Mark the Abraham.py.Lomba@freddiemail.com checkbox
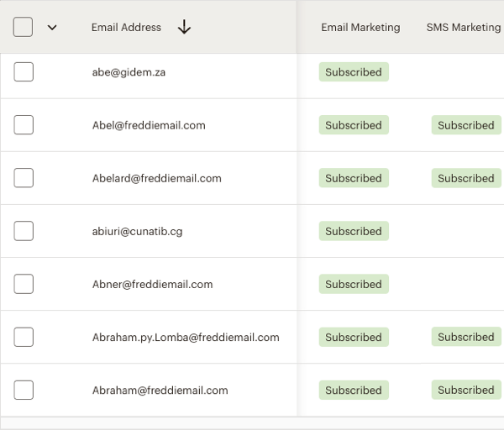This screenshot has height=430, width=504. click(x=24, y=337)
